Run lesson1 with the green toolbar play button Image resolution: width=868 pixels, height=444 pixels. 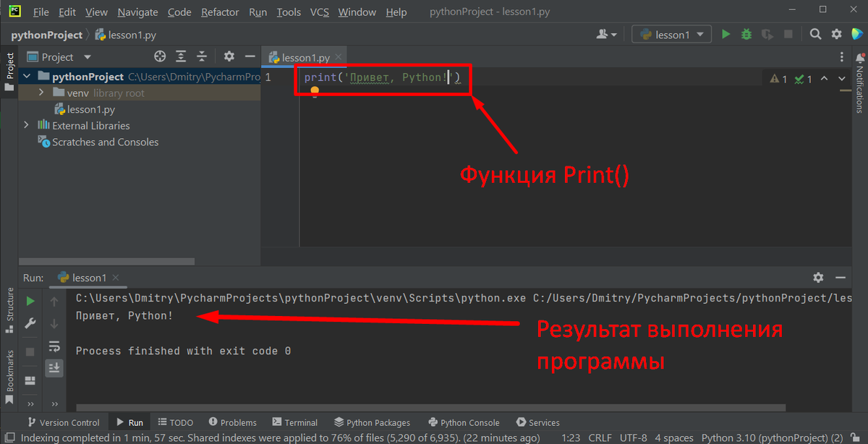(726, 34)
